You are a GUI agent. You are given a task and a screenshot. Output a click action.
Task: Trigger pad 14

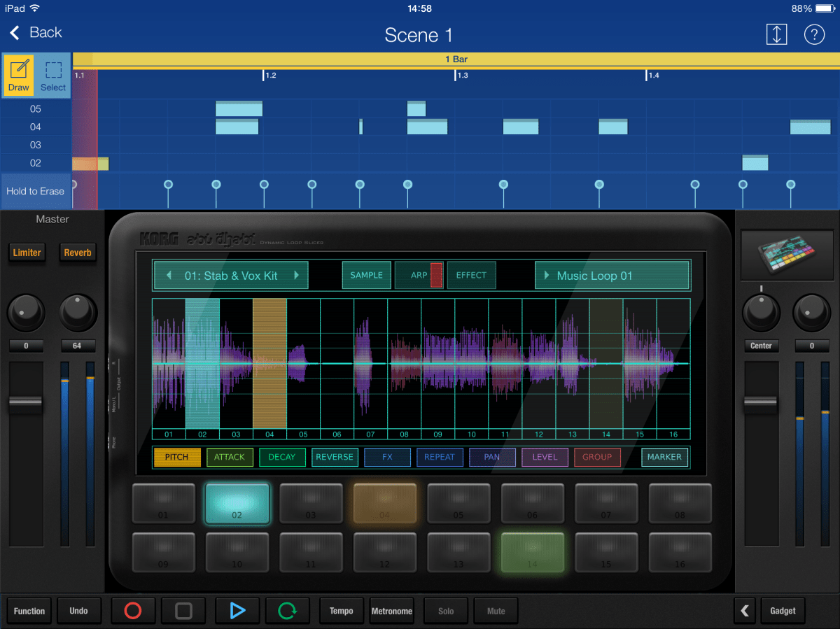[x=532, y=553]
